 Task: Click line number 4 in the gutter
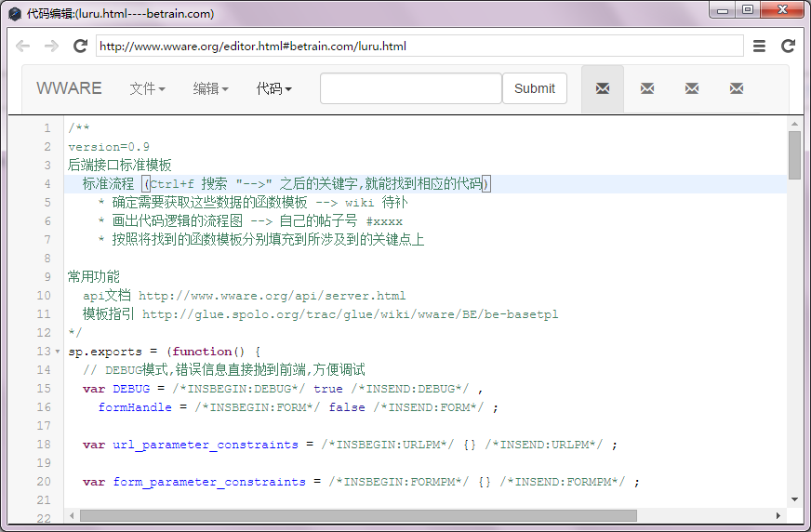coord(47,184)
